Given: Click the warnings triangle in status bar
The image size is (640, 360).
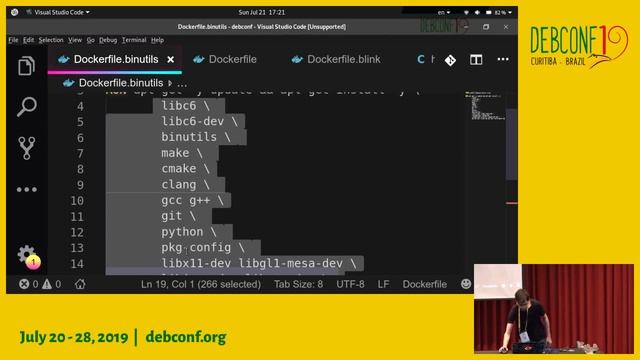Looking at the screenshot, I should click(x=47, y=284).
